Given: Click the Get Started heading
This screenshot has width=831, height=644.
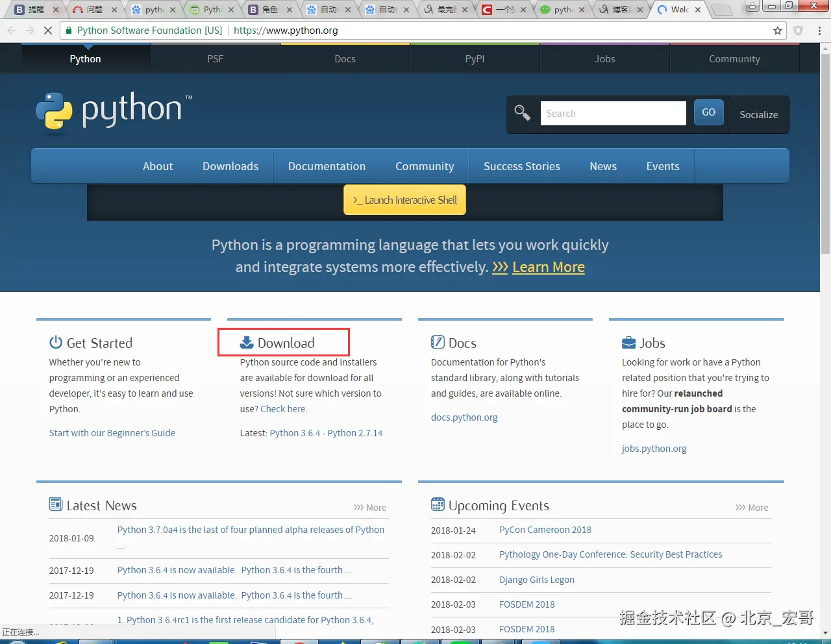Looking at the screenshot, I should click(x=99, y=343).
